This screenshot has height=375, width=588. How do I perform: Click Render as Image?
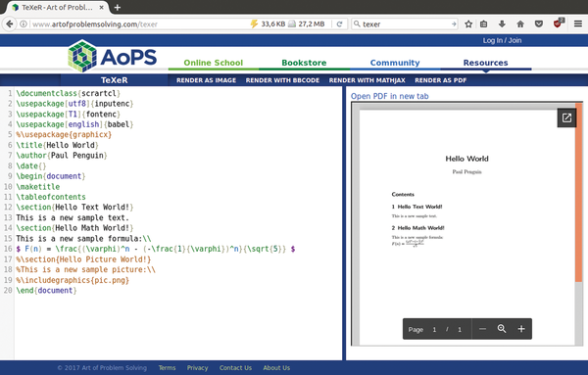(x=206, y=80)
